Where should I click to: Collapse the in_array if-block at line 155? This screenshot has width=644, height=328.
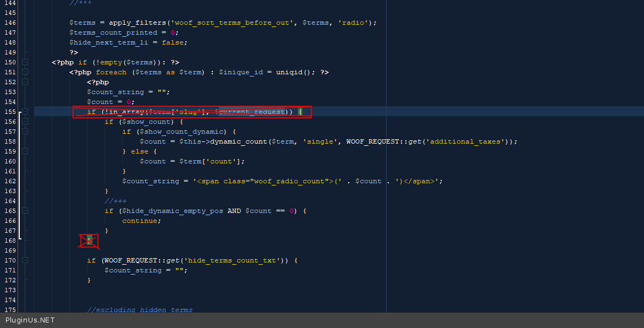coord(25,112)
